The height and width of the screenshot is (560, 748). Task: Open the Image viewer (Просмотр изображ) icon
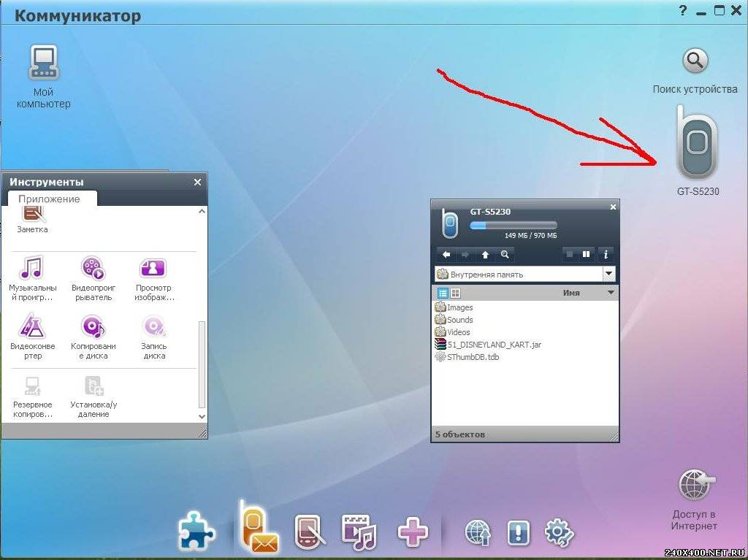[x=153, y=268]
